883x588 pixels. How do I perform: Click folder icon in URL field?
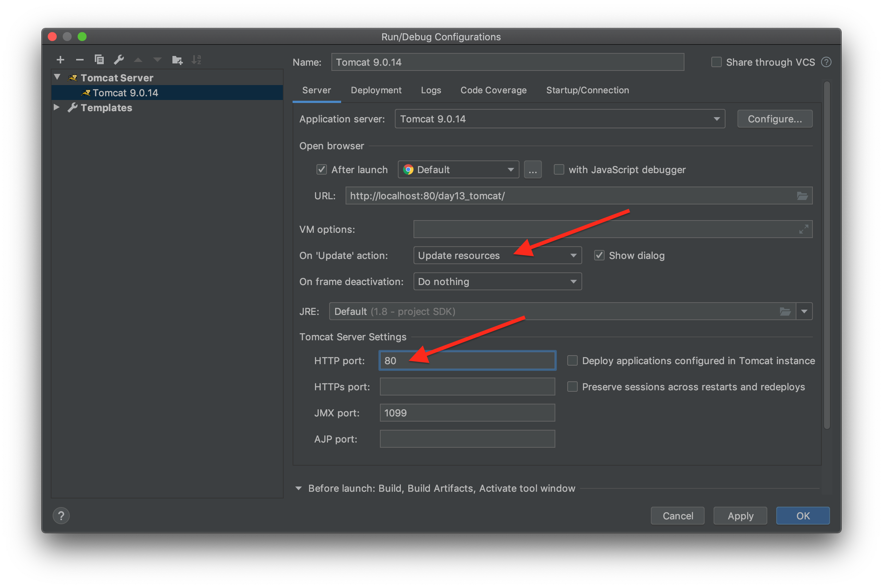[802, 196]
